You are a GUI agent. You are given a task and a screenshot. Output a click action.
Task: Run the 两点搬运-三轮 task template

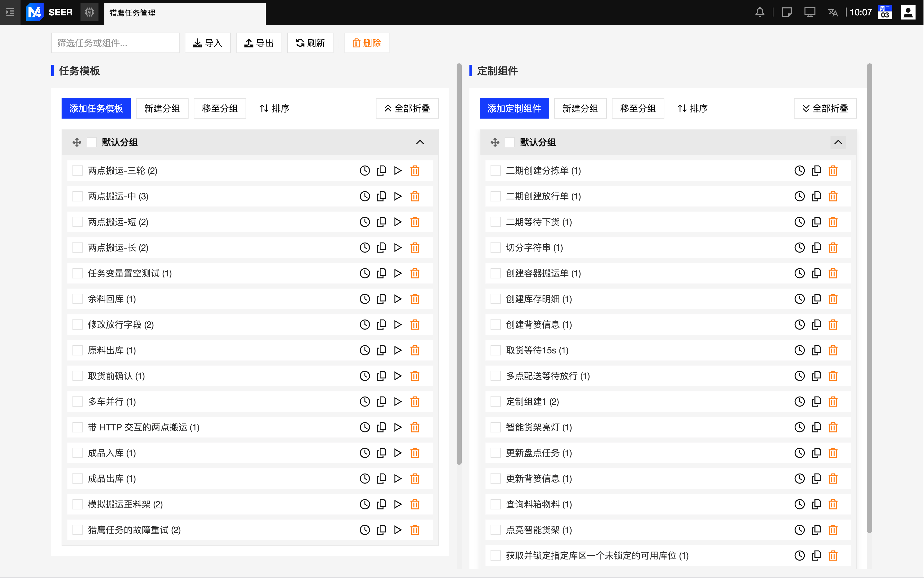[x=398, y=170]
